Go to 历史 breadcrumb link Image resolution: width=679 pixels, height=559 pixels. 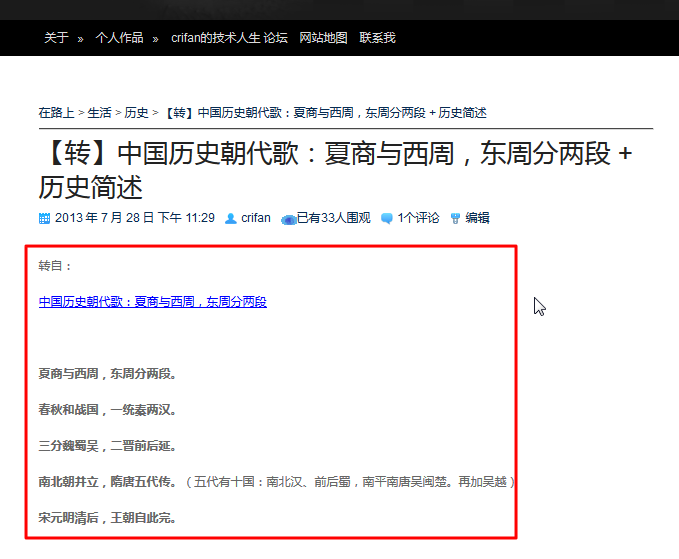[x=136, y=113]
